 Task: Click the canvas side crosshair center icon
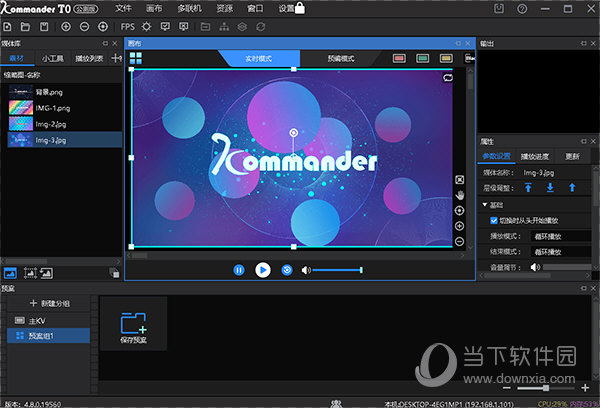(460, 211)
